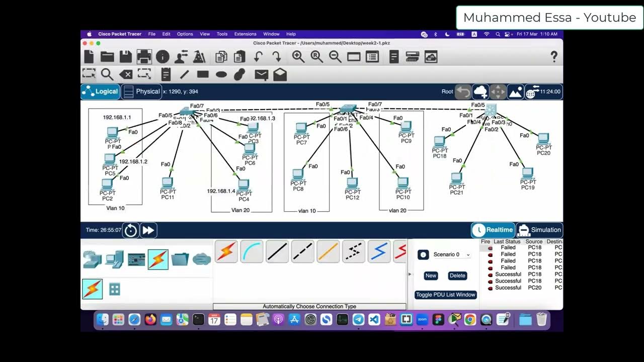This screenshot has width=644, height=362.
Task: Open a file with the folder icon
Action: pyautogui.click(x=107, y=56)
